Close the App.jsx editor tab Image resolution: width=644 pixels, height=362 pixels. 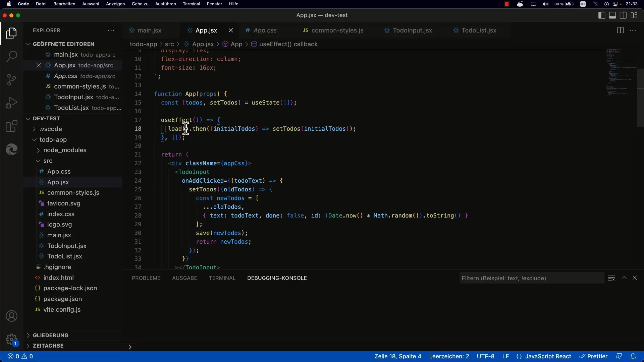click(x=231, y=30)
